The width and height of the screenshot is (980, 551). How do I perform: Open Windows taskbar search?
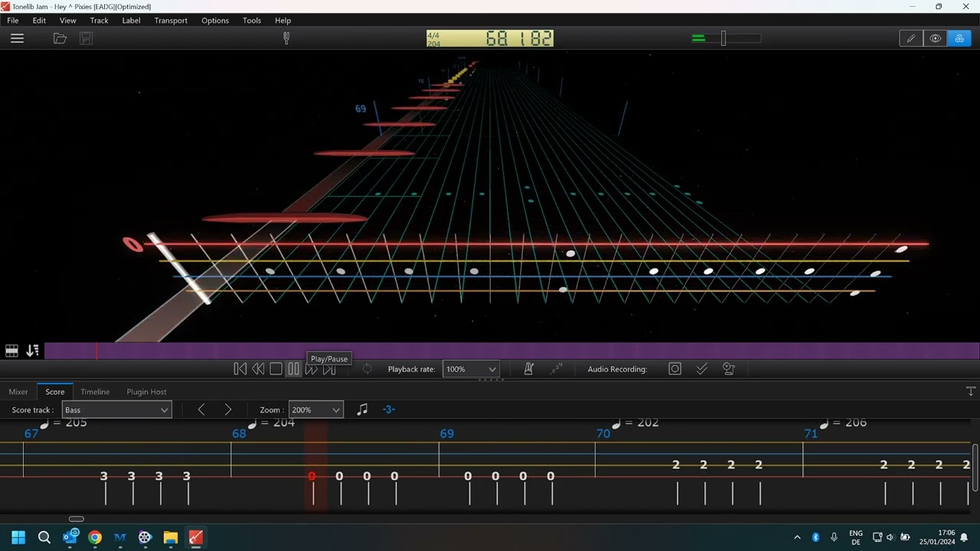pyautogui.click(x=44, y=537)
